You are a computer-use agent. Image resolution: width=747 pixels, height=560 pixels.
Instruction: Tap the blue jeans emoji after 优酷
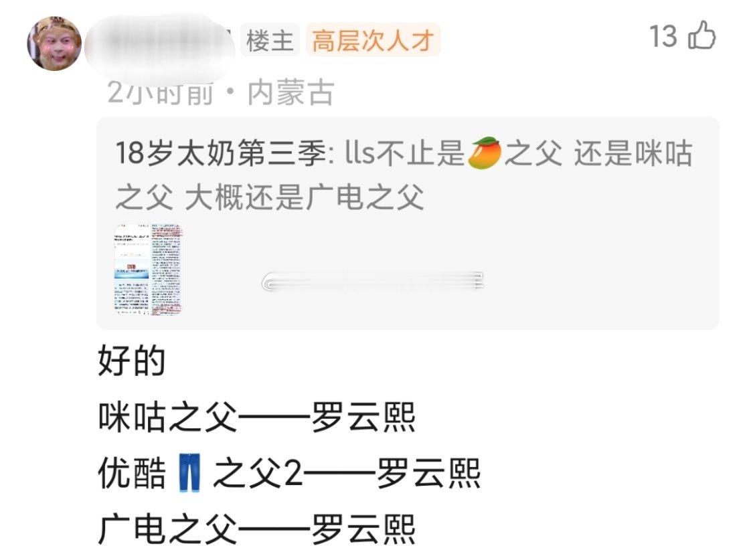pos(189,473)
